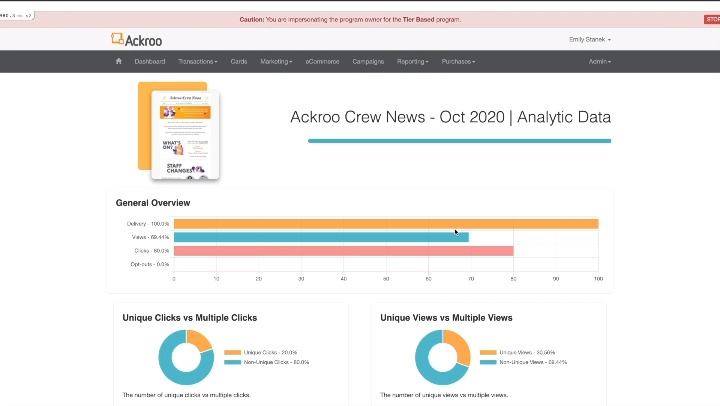
Task: Toggle Non-Unique Views legend swatch
Action: point(488,362)
